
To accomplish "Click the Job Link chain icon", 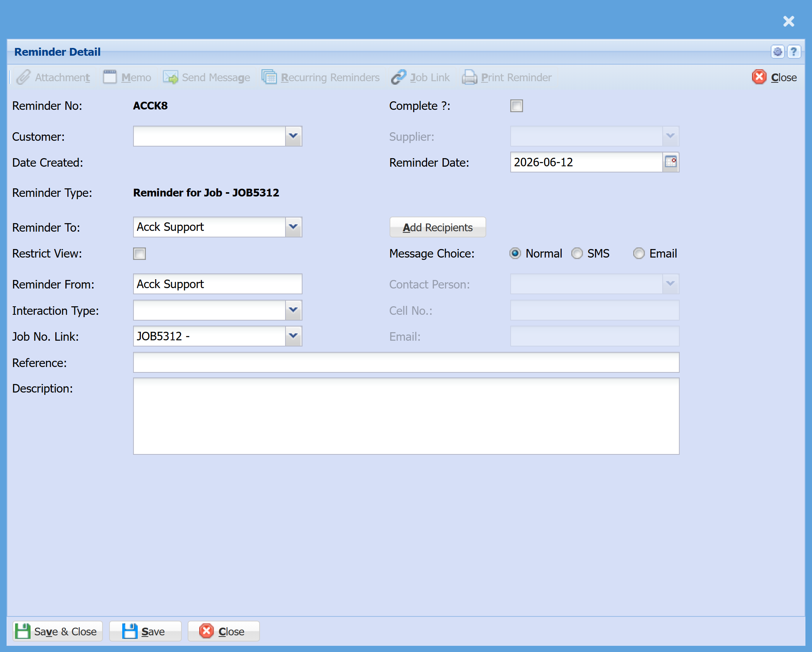I will [x=398, y=77].
